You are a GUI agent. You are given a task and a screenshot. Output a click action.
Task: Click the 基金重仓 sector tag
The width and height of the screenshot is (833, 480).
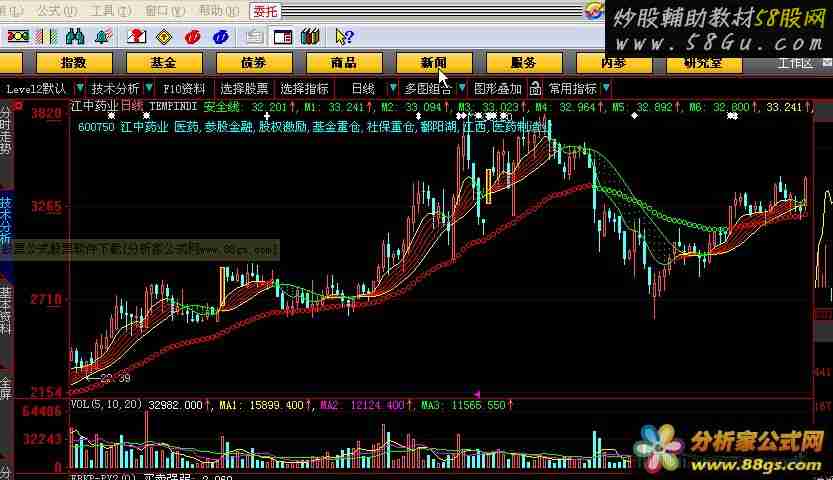tap(336, 127)
